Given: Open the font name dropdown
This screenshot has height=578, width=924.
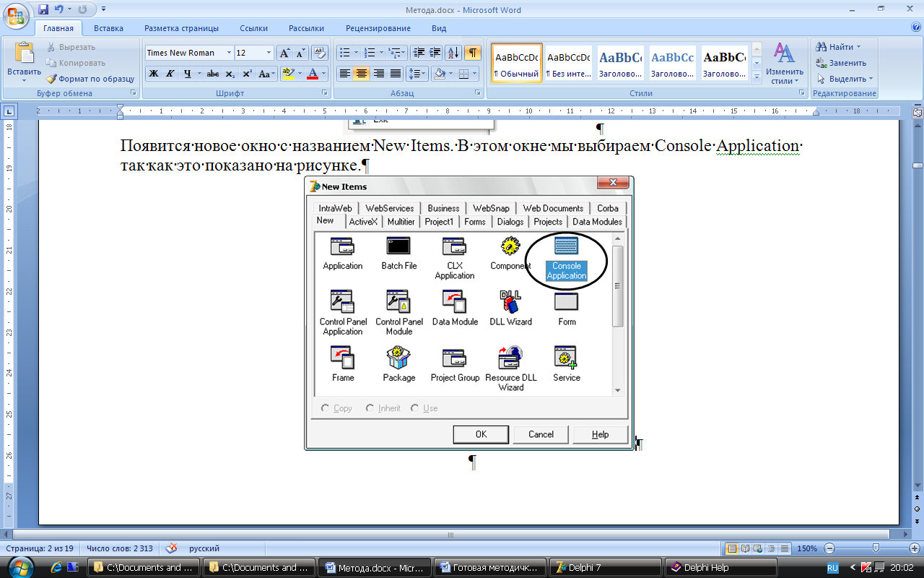Looking at the screenshot, I should tap(229, 53).
